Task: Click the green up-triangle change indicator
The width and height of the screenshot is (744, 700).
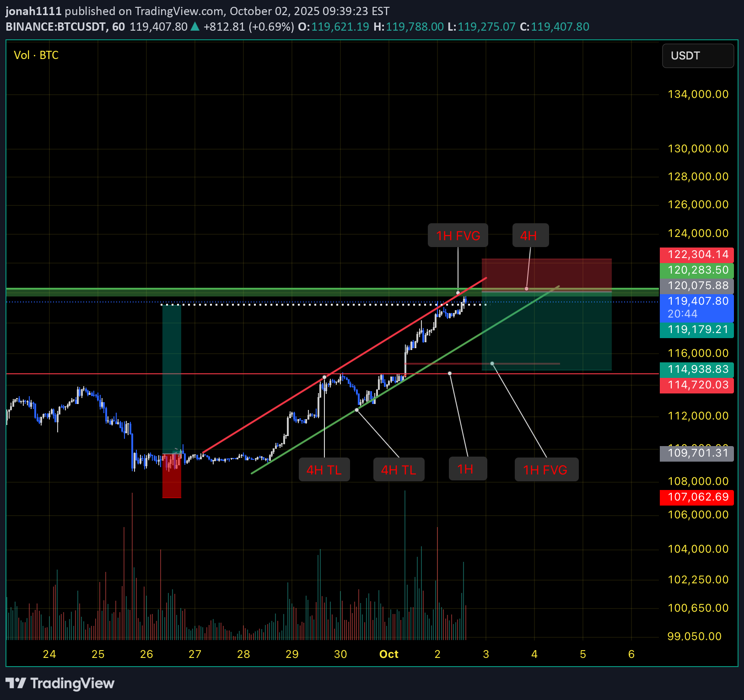Action: [194, 27]
